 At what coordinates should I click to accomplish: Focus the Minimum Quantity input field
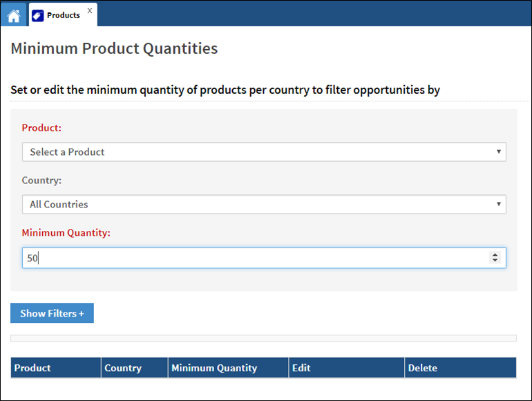pyautogui.click(x=264, y=258)
